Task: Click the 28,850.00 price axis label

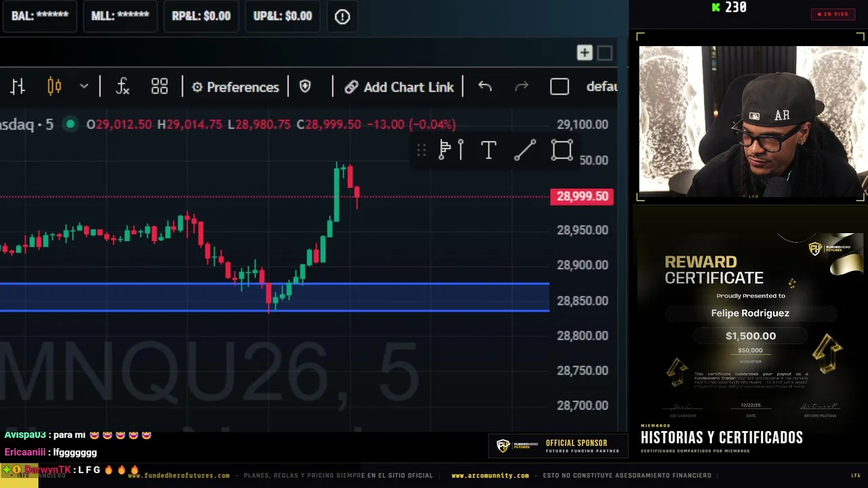Action: 583,301
